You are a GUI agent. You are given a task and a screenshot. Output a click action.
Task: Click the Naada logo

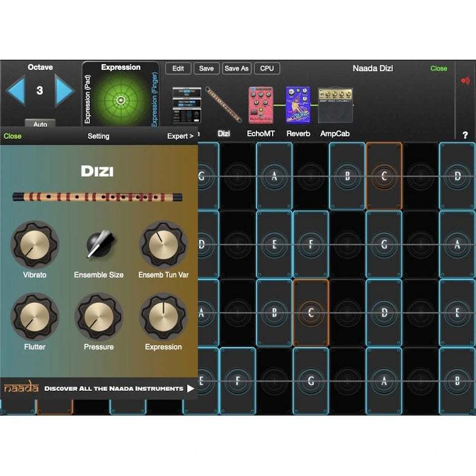point(21,387)
